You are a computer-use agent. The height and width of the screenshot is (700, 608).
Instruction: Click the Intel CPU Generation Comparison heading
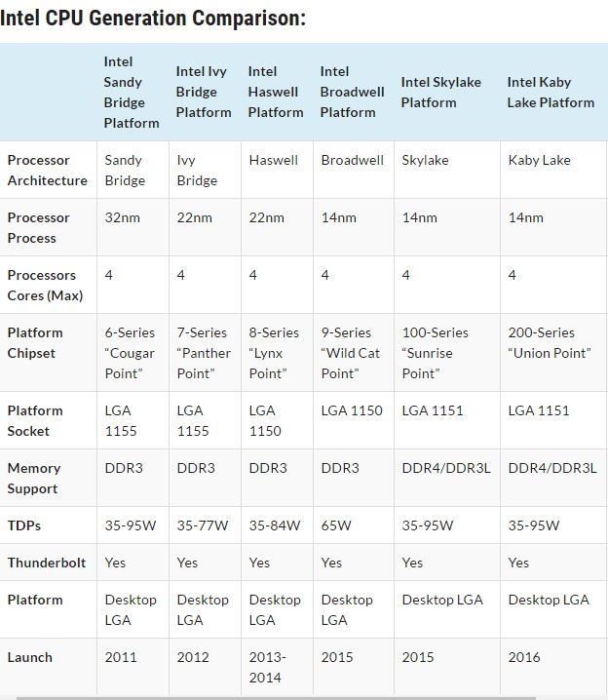pos(153,19)
